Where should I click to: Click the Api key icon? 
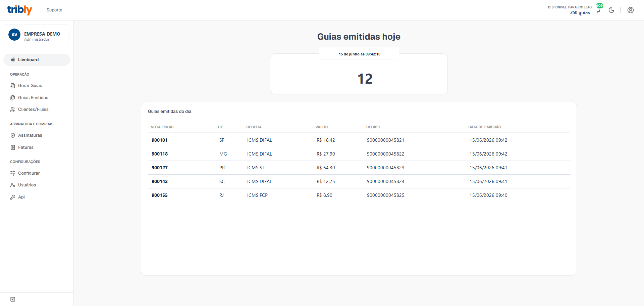[13, 197]
